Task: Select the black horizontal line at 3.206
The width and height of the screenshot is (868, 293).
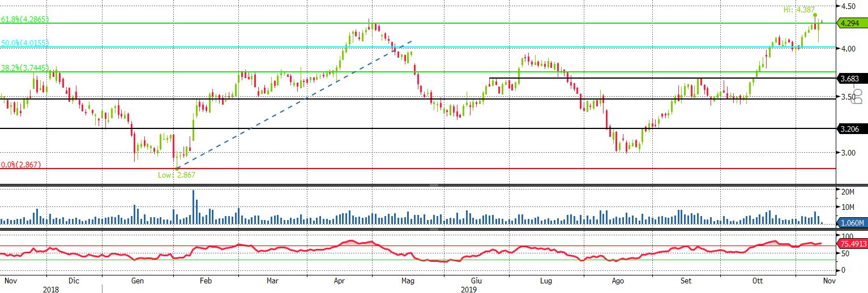Action: (419, 129)
